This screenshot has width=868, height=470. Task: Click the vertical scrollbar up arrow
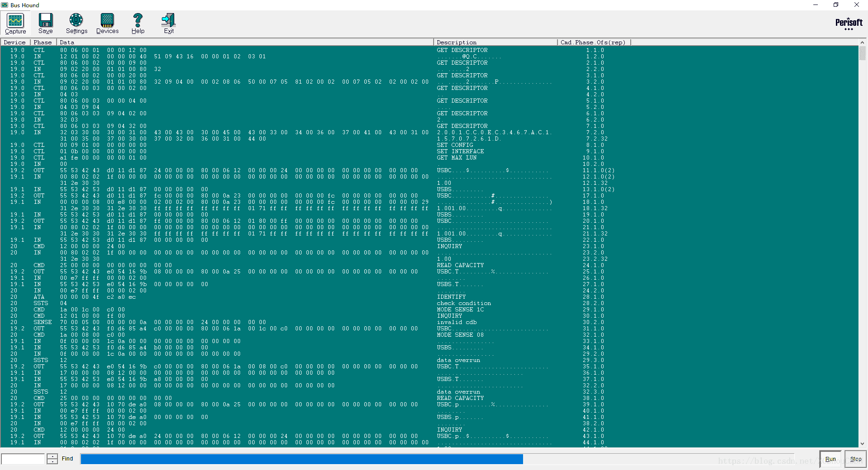point(862,42)
